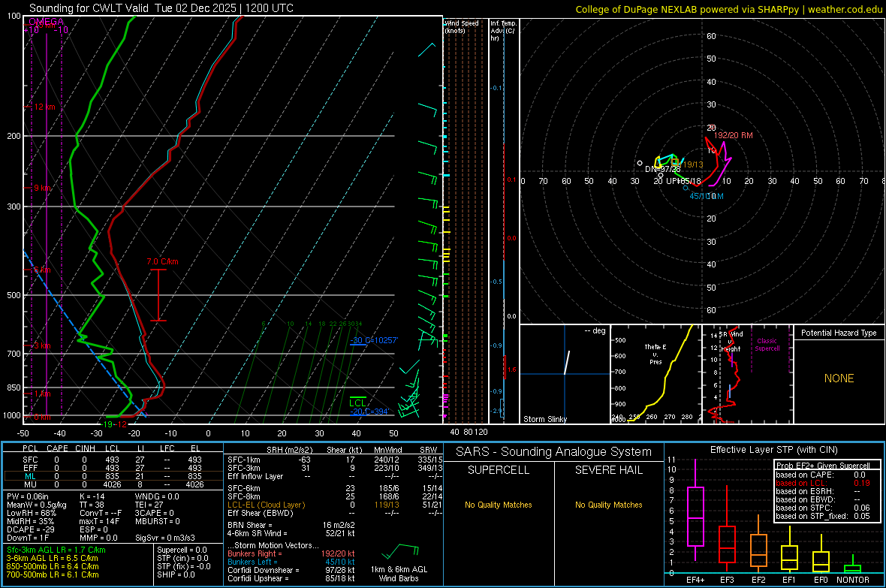Select the red '7.0 C/km' lapse rate label
Screen dimensions: 886x588
(162, 262)
